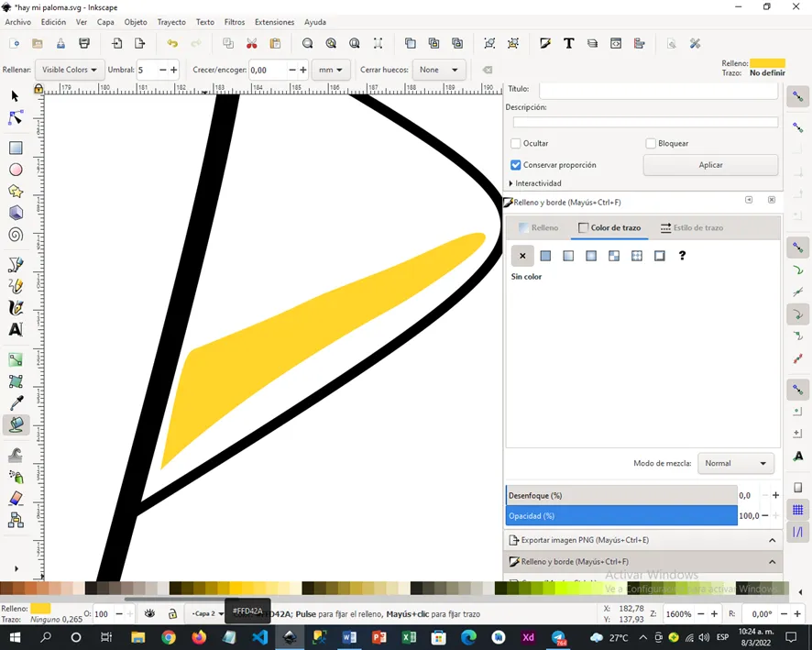Uncheck Conservar proporción checkbox

click(515, 165)
